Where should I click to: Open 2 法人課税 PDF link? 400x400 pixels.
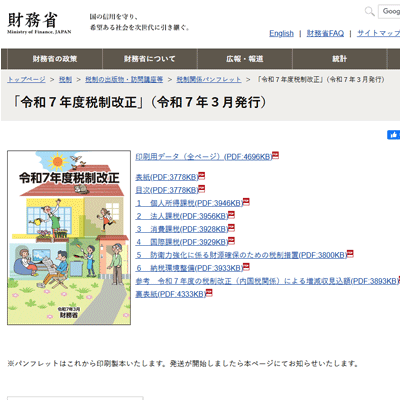point(182,216)
